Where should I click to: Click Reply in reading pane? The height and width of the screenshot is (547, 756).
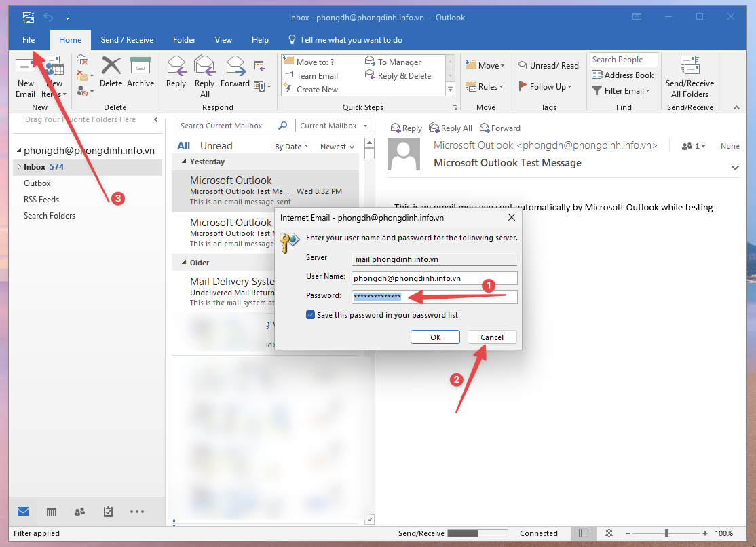[x=406, y=128]
